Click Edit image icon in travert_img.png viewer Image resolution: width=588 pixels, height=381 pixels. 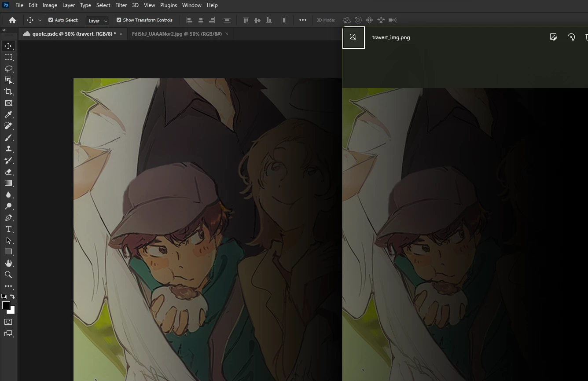554,37
